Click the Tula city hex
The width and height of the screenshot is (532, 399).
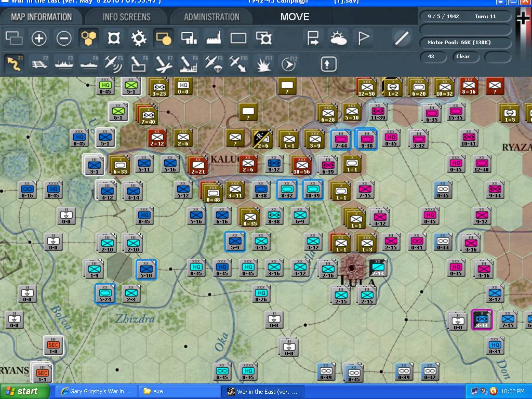(x=352, y=268)
